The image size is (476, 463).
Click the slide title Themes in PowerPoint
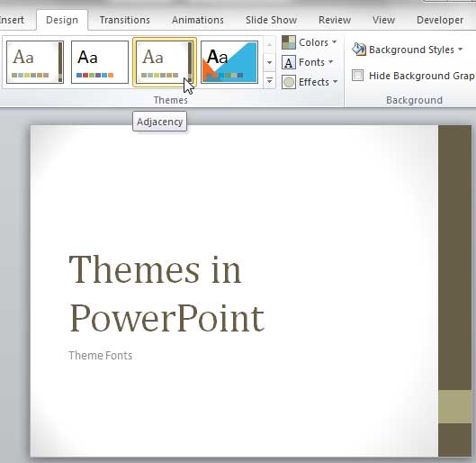(x=167, y=294)
